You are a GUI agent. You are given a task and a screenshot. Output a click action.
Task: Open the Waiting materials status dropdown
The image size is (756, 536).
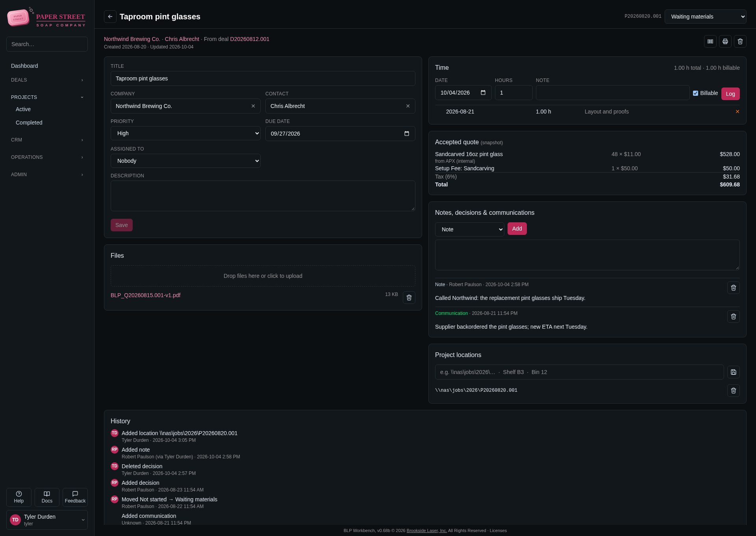706,17
